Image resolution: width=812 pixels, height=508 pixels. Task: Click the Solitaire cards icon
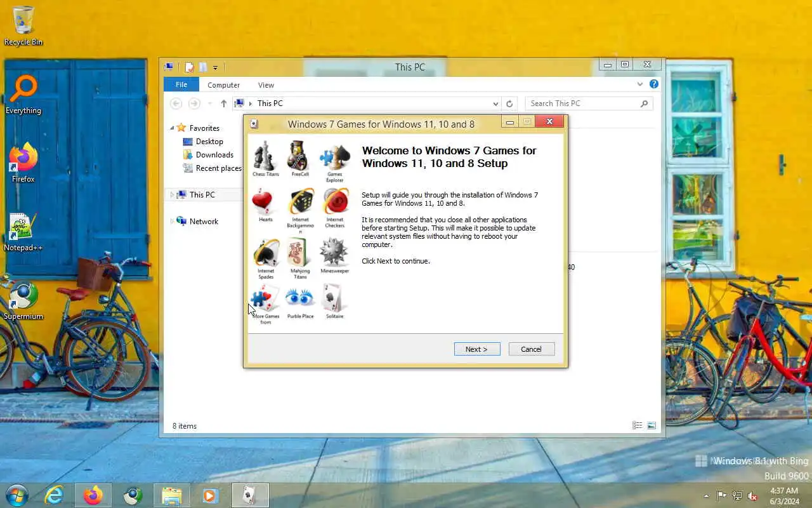[334, 297]
